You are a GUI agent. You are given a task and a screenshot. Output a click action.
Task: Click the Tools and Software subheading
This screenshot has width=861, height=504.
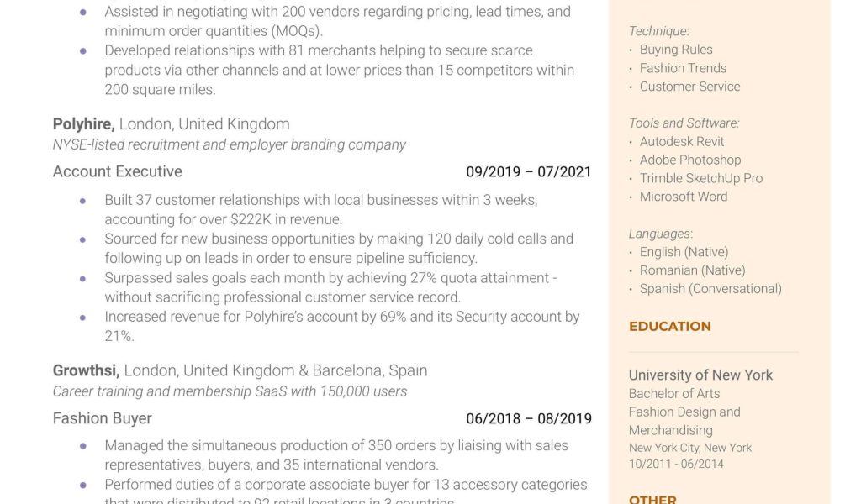(684, 123)
